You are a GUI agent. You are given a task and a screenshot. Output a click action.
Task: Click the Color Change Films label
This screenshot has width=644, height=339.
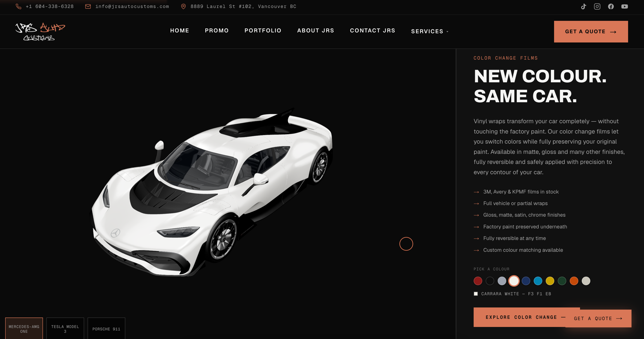[506, 58]
